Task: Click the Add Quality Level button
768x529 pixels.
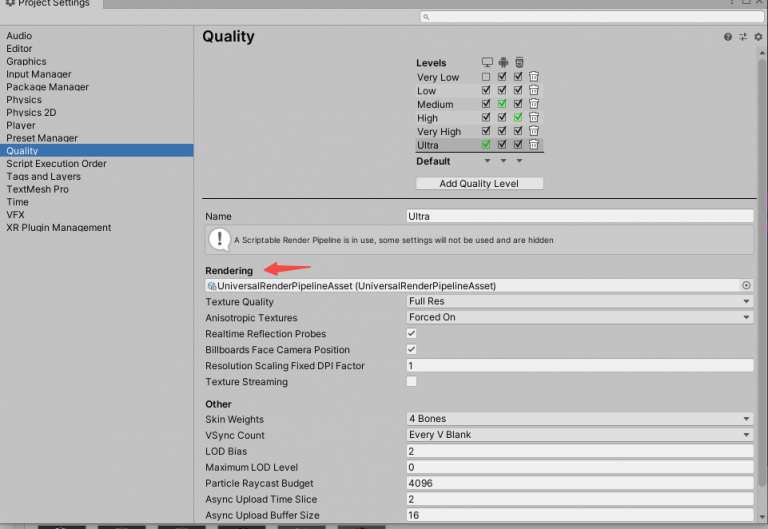Action: click(479, 184)
